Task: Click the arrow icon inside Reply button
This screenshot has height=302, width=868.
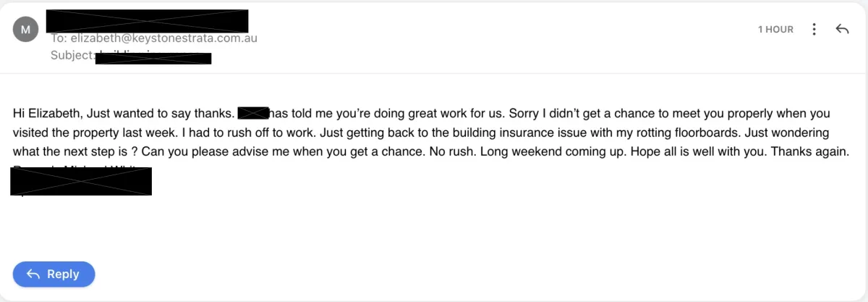Action: pos(33,274)
